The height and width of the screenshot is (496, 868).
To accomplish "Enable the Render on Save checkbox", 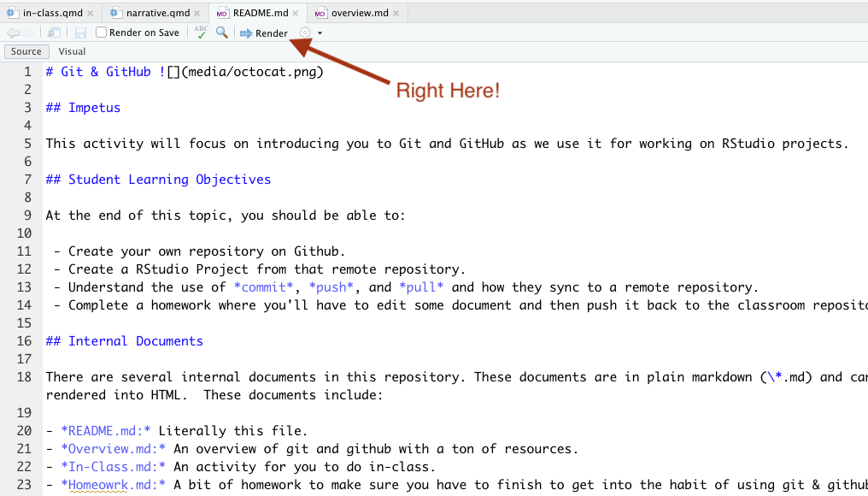I will (x=101, y=32).
